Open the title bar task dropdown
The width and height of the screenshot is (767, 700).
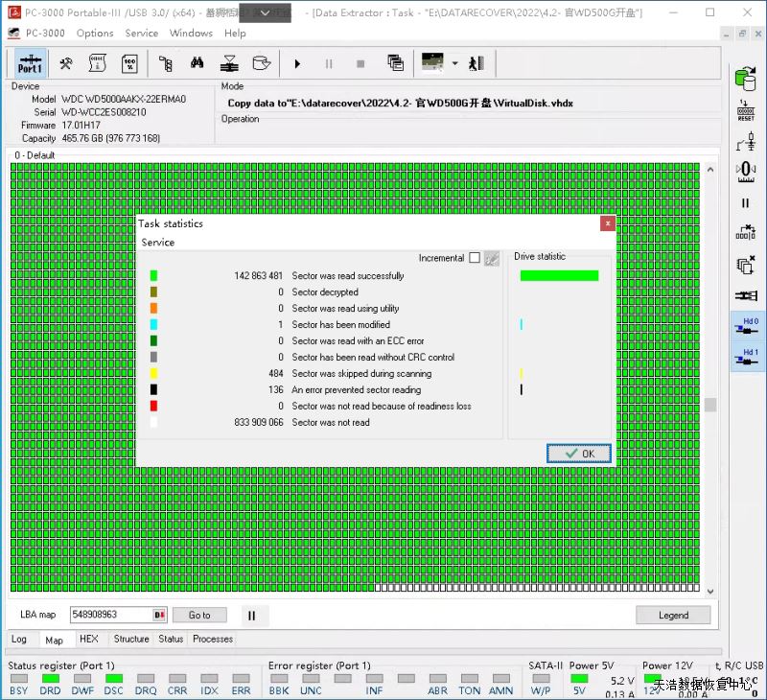pos(266,12)
